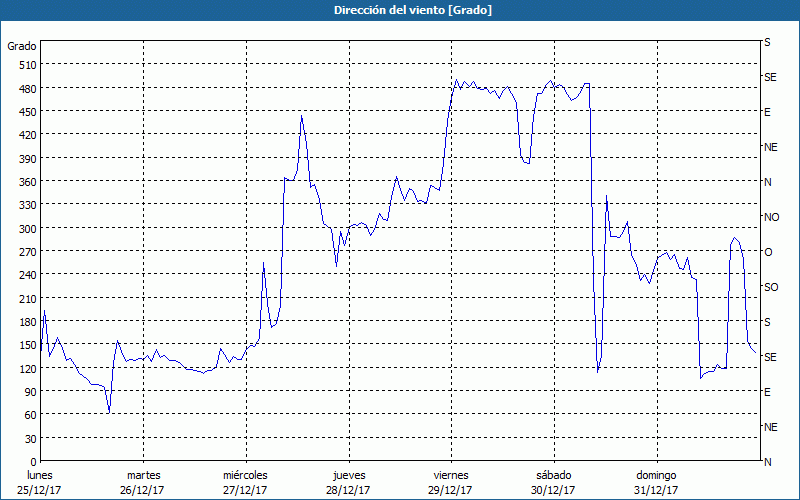
Task: Select the viernes 29/12/17 date label
Action: click(450, 482)
